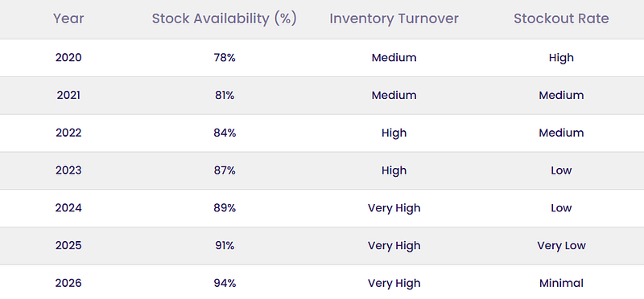Click the Year column header
Image resolution: width=644 pixels, height=299 pixels.
click(x=68, y=18)
